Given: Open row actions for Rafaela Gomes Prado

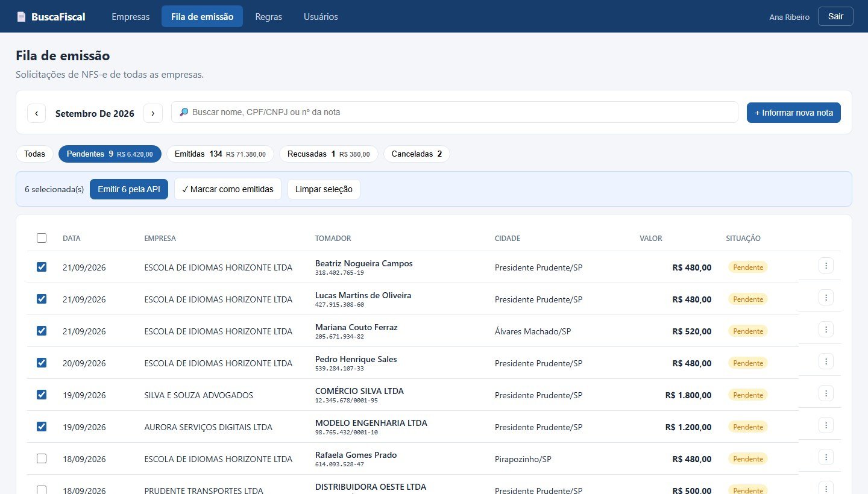Looking at the screenshot, I should [826, 457].
